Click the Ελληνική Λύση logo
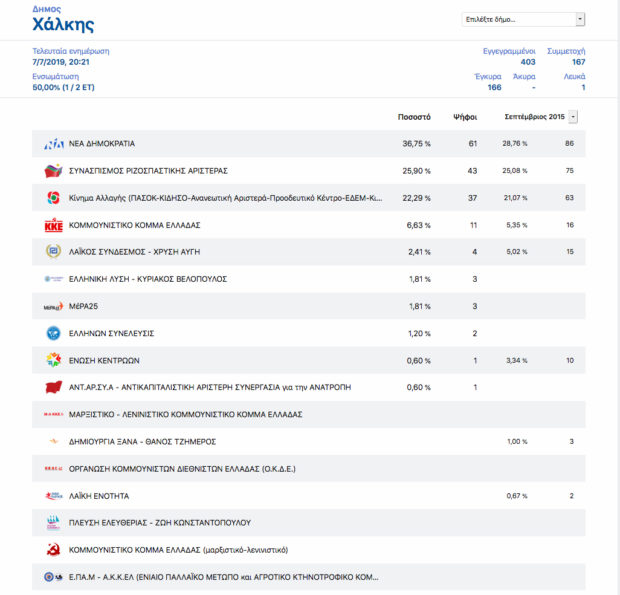The image size is (620, 595). [53, 279]
